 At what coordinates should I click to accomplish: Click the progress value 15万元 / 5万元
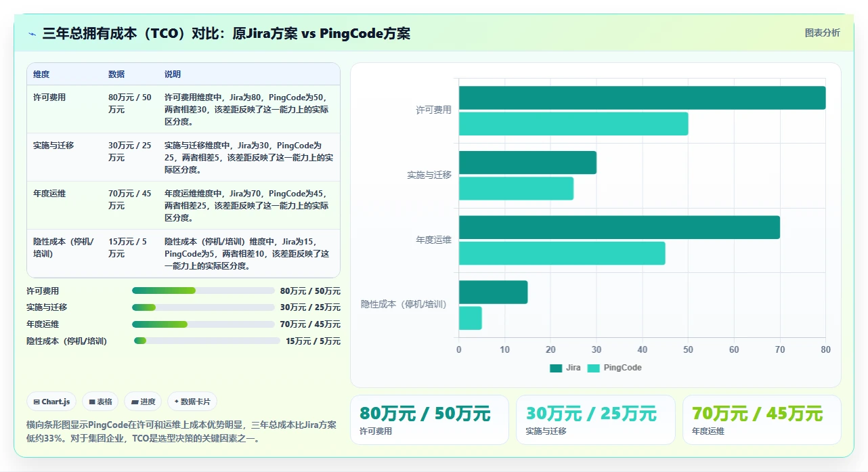pyautogui.click(x=313, y=341)
